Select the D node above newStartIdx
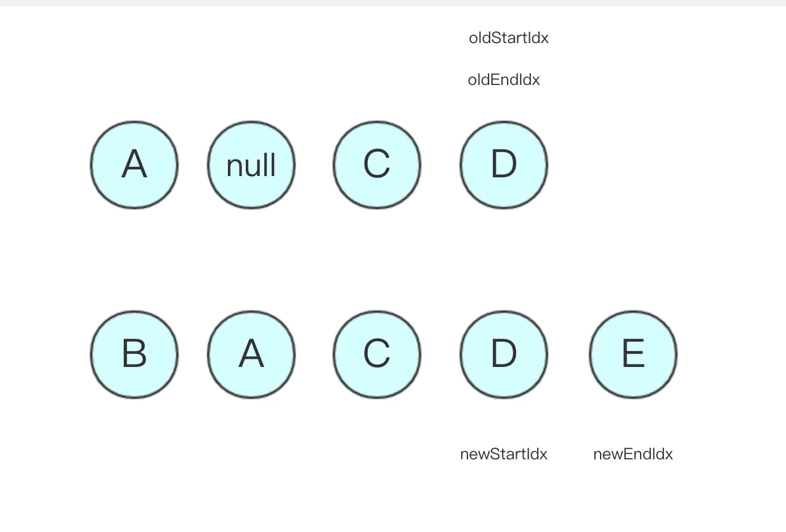The image size is (786, 532). [504, 355]
